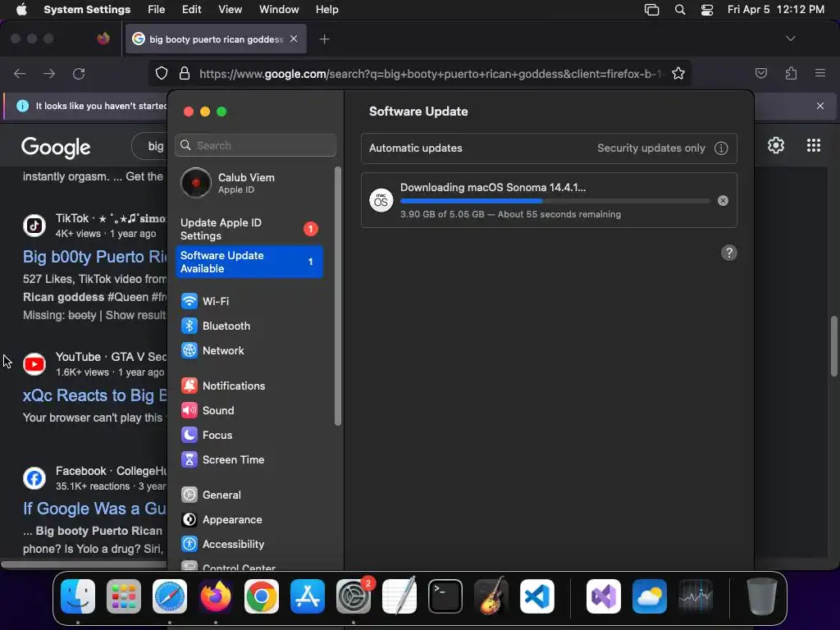Expand Firefox list all tabs chevron

point(790,39)
